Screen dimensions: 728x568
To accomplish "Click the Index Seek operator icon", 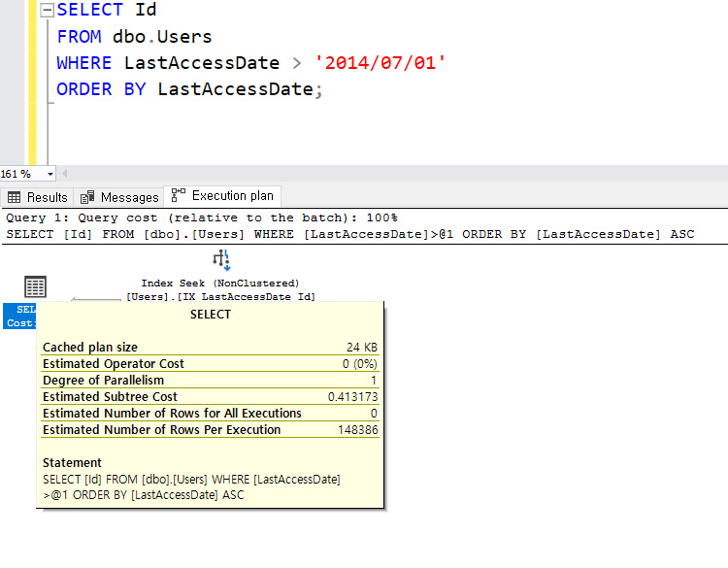I will [x=221, y=260].
